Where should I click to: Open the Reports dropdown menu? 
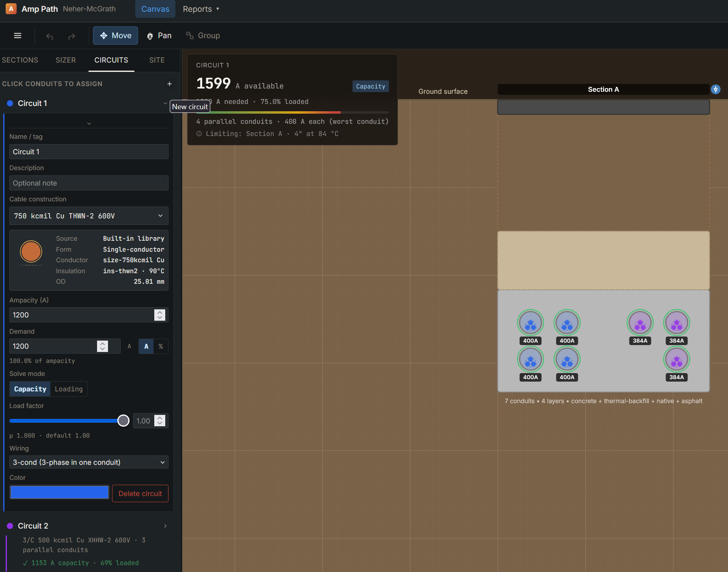point(201,9)
